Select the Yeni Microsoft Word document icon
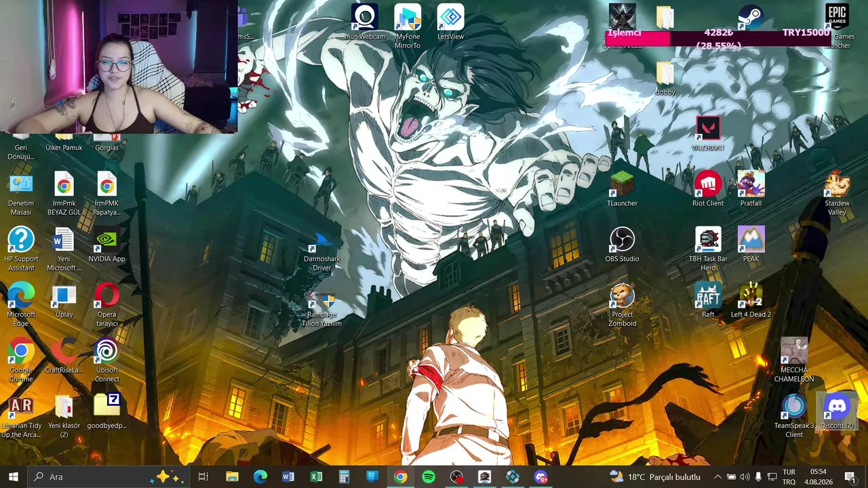This screenshot has height=488, width=868. pos(64,249)
